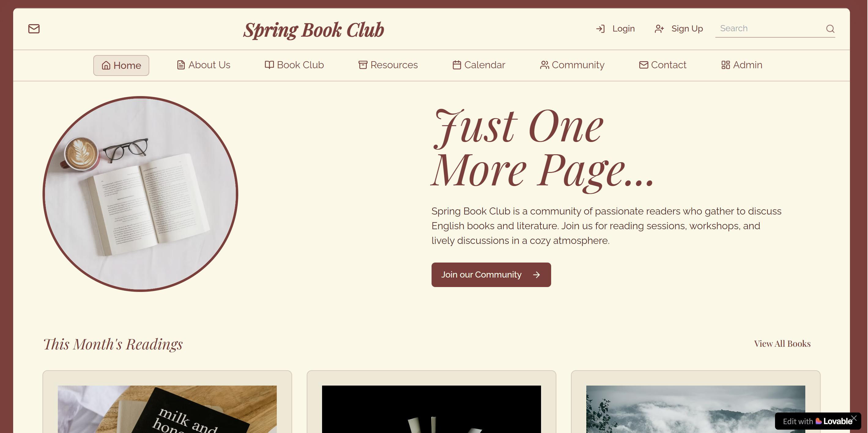Viewport: 868px width, 433px height.
Task: Select the circular open book hero image
Action: (x=140, y=194)
